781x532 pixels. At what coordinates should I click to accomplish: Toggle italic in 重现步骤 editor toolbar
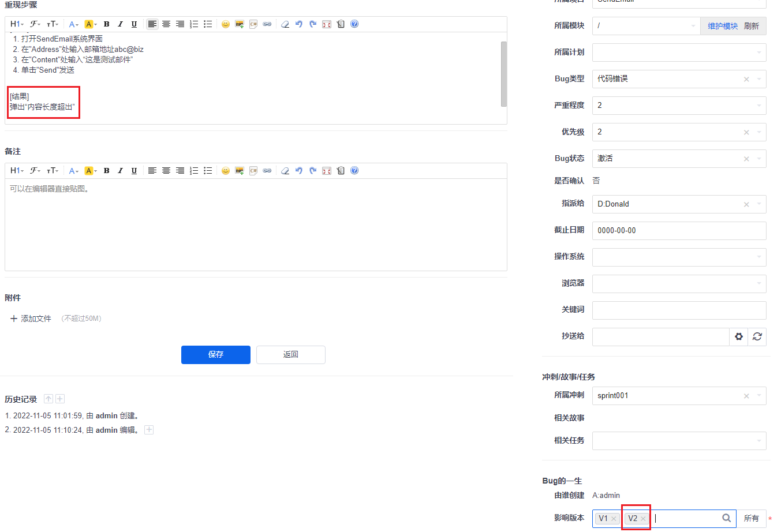pos(120,24)
